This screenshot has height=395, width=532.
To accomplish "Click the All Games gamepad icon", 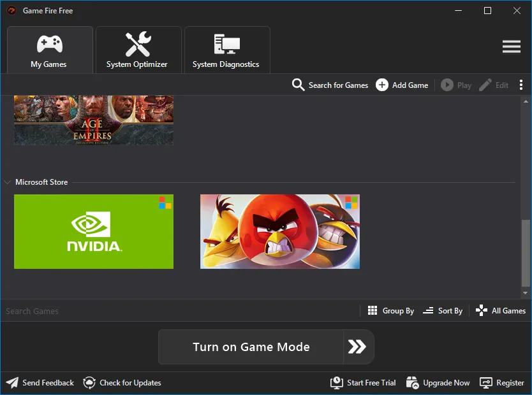I will 482,310.
